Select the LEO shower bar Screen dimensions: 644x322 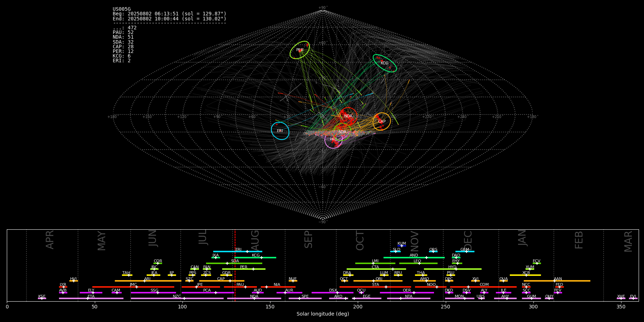[x=418, y=263]
